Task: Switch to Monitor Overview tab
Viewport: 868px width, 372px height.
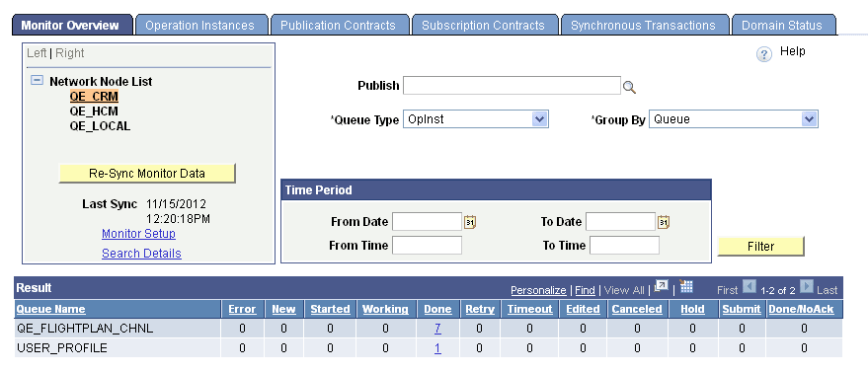Action: click(72, 26)
